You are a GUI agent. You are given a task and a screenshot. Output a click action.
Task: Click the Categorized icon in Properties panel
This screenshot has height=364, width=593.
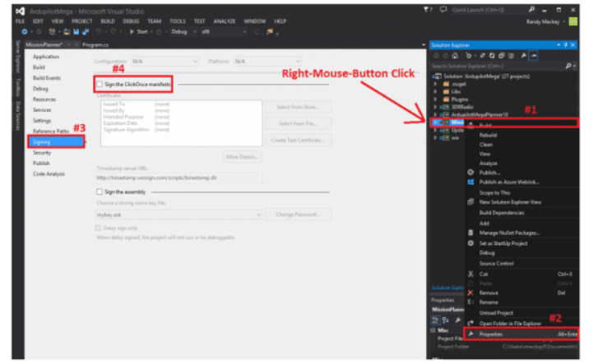tap(436, 320)
